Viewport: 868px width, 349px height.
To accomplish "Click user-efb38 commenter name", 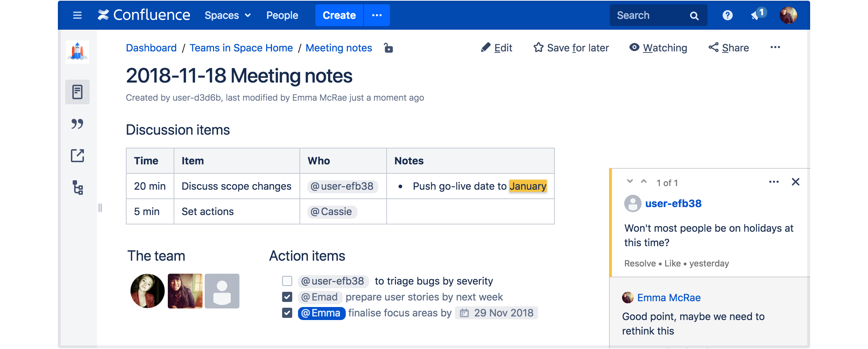I will point(673,203).
